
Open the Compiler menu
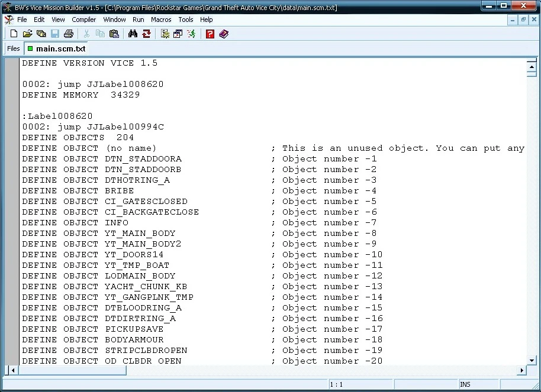point(83,20)
